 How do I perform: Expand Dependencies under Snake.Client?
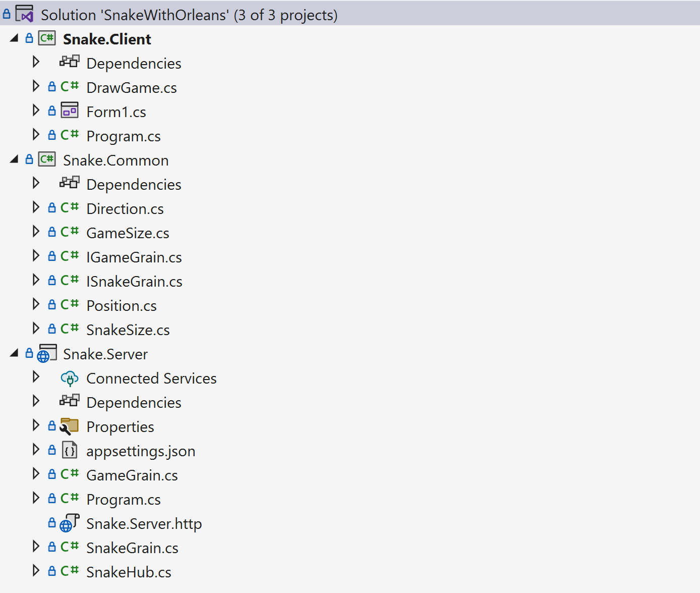pos(36,62)
